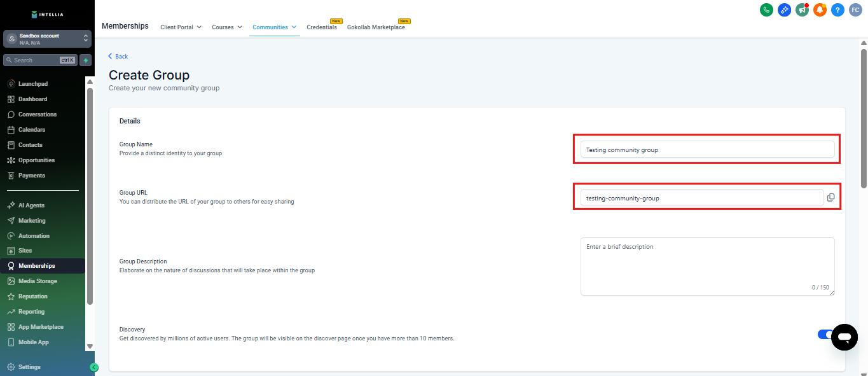
Task: Expand the Client Portal dropdown
Action: click(181, 27)
